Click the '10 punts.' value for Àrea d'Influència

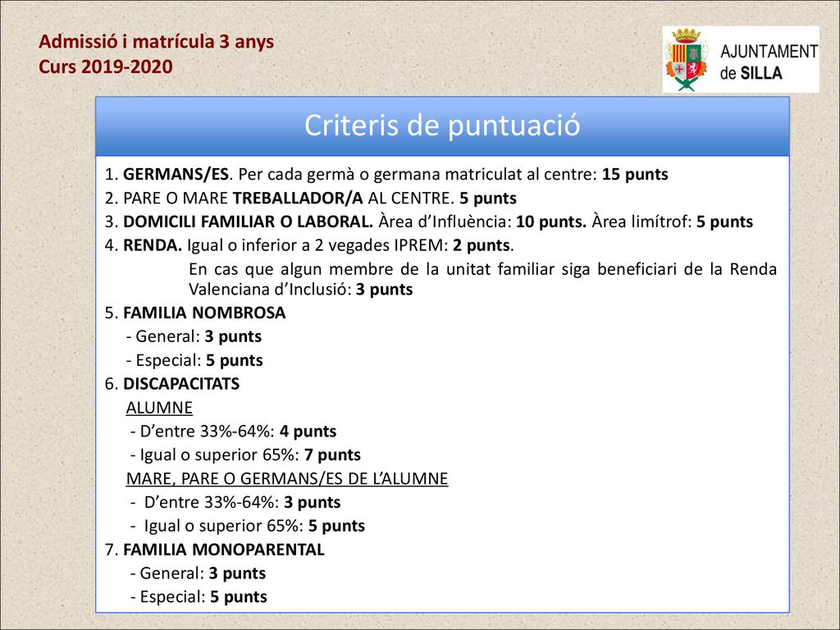(551, 221)
